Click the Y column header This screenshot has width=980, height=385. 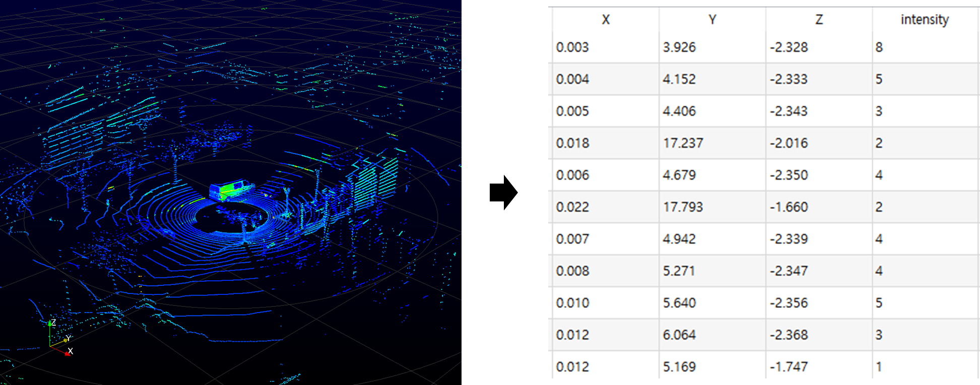pyautogui.click(x=712, y=20)
